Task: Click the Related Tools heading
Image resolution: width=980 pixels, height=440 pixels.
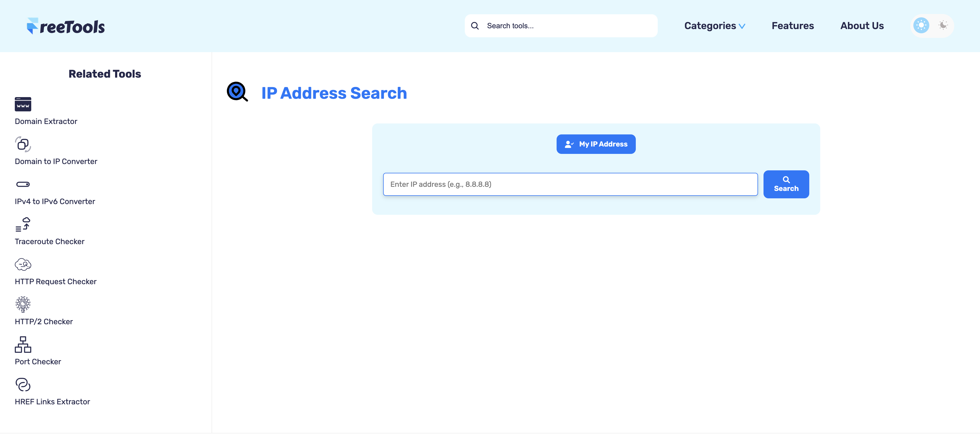Action: tap(105, 74)
